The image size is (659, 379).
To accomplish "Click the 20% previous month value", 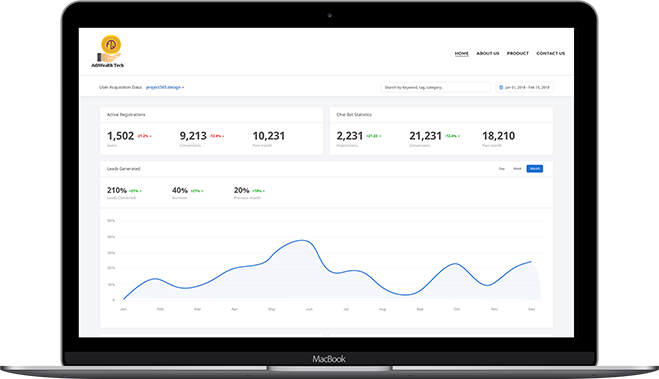I will pyautogui.click(x=242, y=190).
